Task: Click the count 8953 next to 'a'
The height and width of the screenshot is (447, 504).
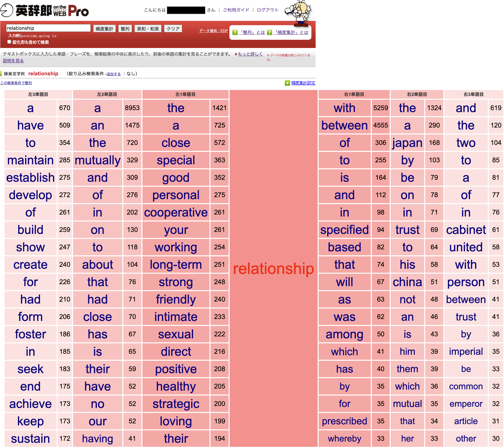Action: pyautogui.click(x=132, y=108)
